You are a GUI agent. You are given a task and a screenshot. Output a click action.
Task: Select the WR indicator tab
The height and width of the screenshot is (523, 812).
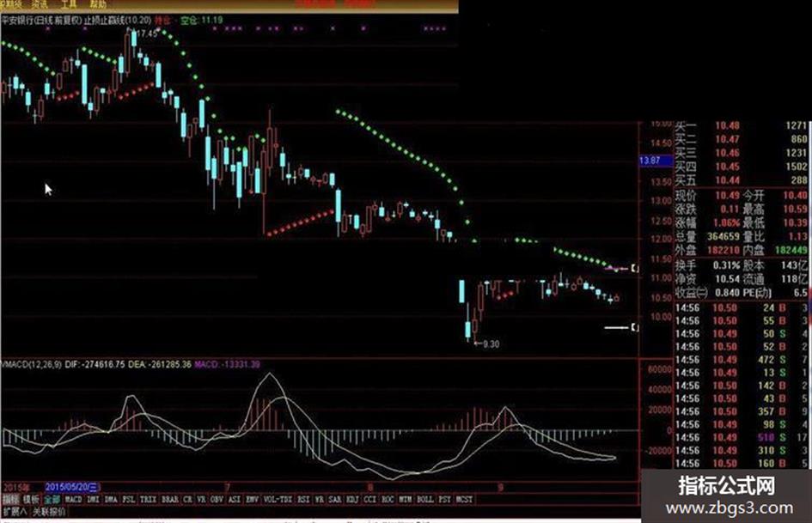(320, 500)
